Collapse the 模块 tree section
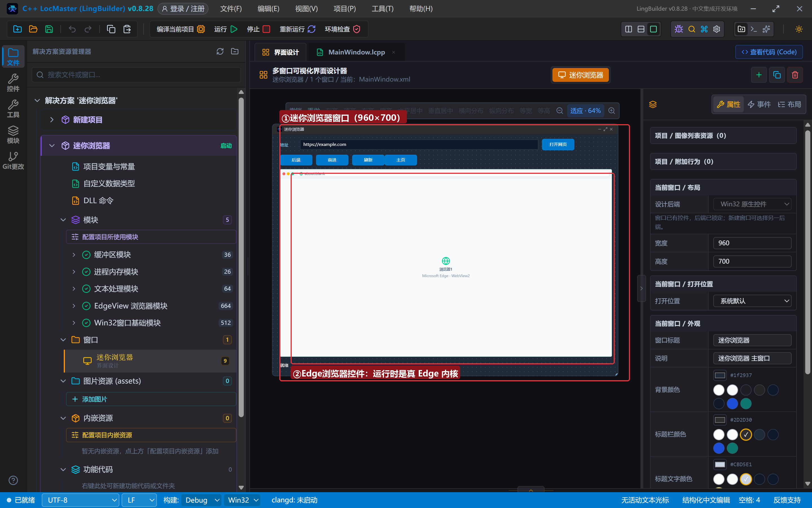 (x=63, y=220)
